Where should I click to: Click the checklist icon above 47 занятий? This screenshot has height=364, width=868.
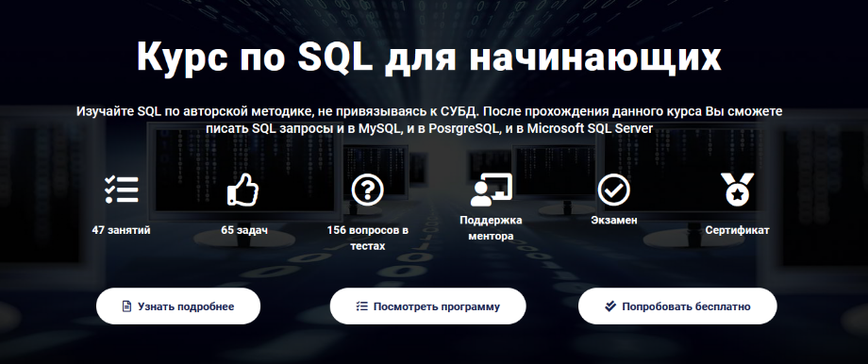(x=121, y=190)
